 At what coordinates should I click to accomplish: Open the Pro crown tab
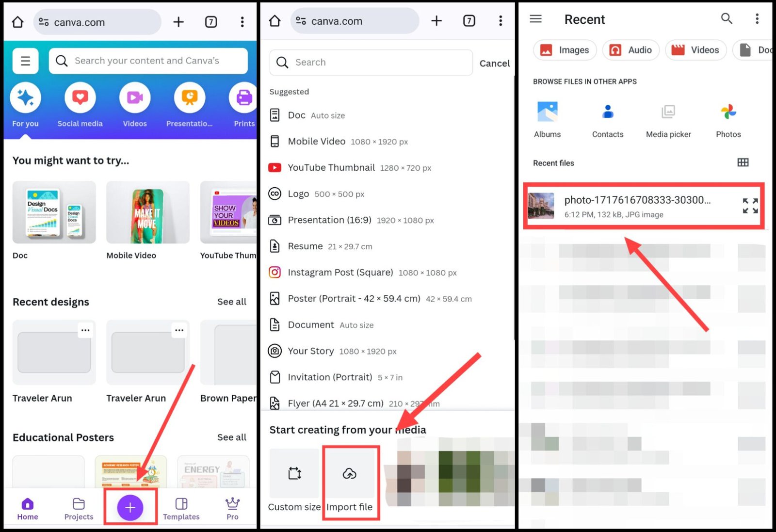click(x=233, y=509)
